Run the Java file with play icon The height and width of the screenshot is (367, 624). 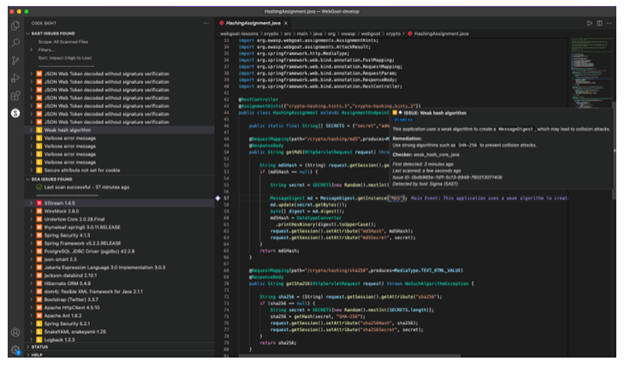pos(589,23)
